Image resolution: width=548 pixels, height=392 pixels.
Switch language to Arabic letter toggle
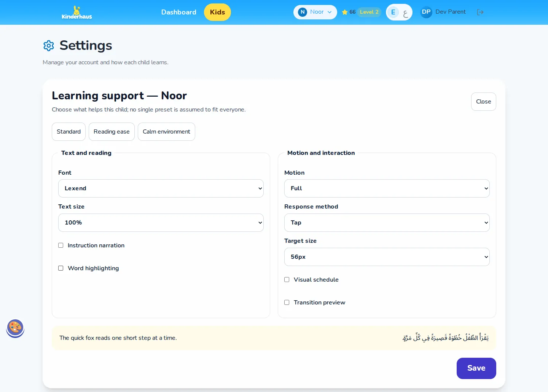tap(405, 13)
